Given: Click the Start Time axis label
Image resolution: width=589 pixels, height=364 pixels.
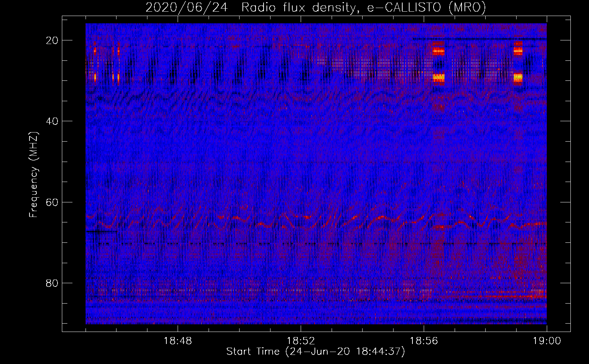Looking at the screenshot, I should [316, 352].
